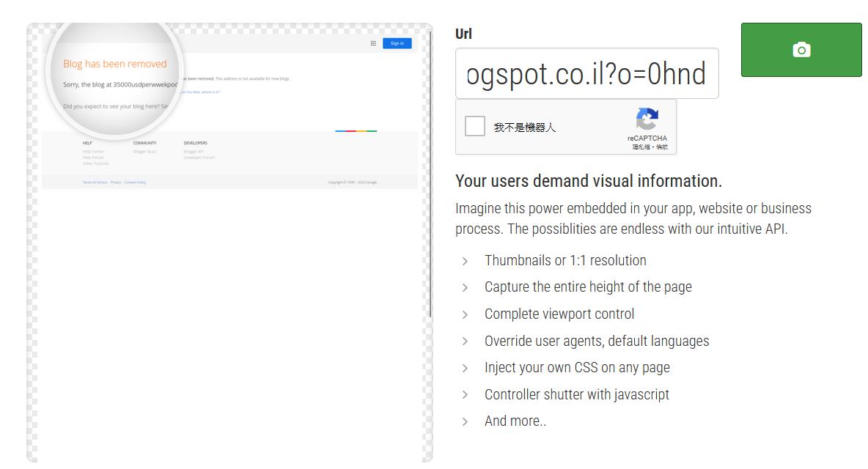This screenshot has width=868, height=469.
Task: Click the "COMMUNITY" heading in the preview footer
Action: [144, 143]
